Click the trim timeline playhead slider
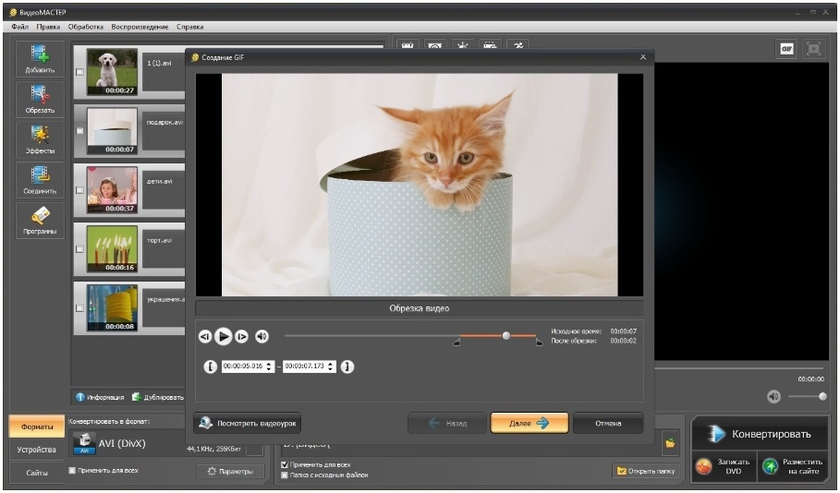The width and height of the screenshot is (840, 493). [506, 336]
